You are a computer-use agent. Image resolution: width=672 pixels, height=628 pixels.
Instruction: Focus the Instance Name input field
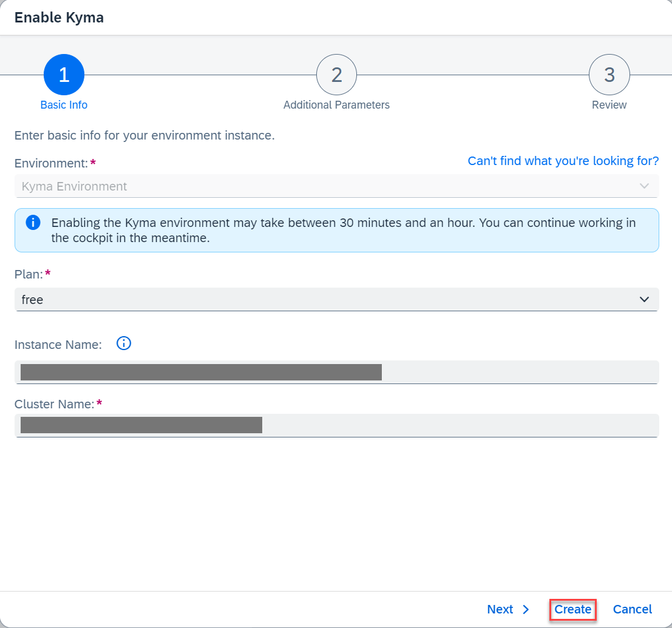click(336, 373)
